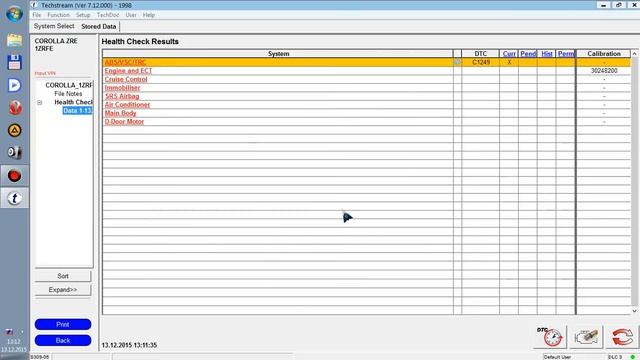
Task: Click the X in the Curr column
Action: (509, 62)
